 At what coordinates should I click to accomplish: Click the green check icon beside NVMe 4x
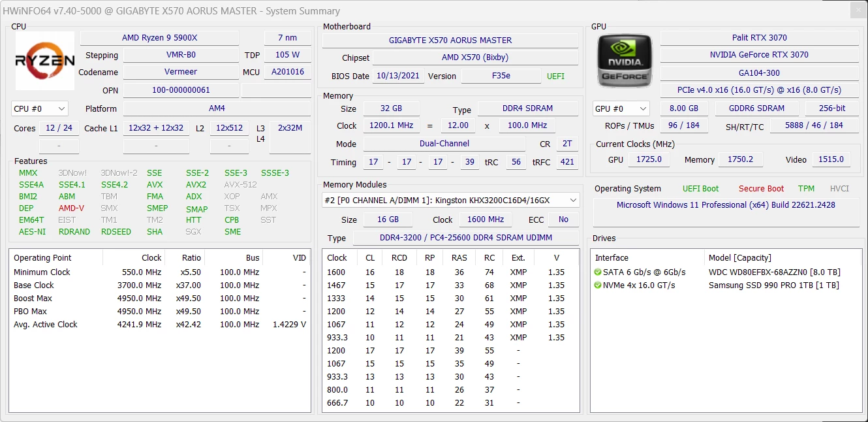[597, 285]
